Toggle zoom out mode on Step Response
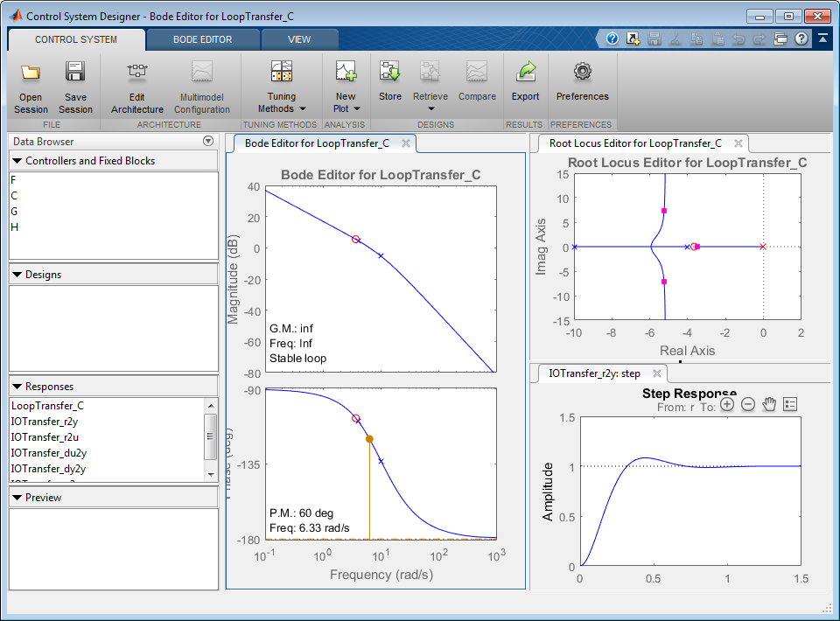This screenshot has width=840, height=621. [747, 405]
